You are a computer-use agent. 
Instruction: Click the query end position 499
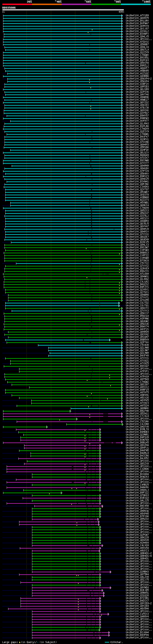[x=121, y=12]
